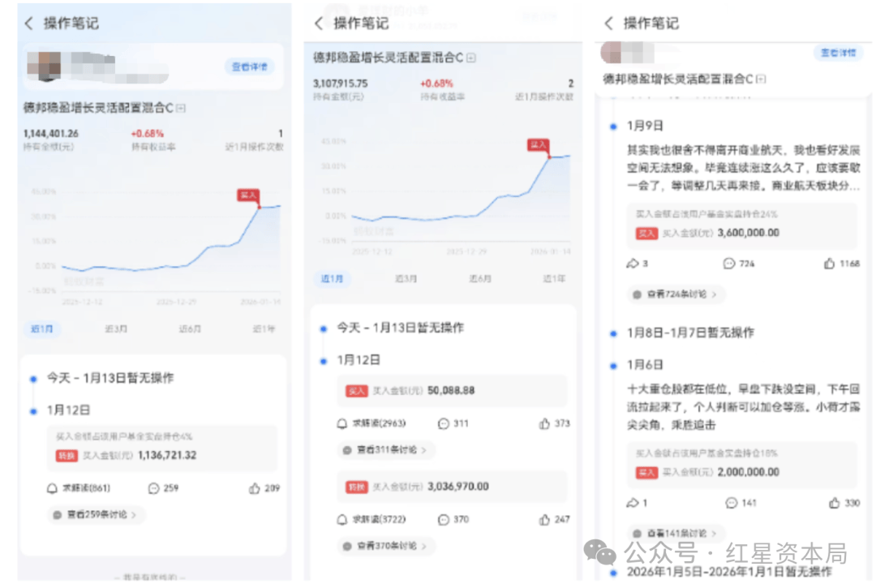
Task: Switch to 近1年 tab under the 3,107,915.75 chart
Action: (x=554, y=278)
